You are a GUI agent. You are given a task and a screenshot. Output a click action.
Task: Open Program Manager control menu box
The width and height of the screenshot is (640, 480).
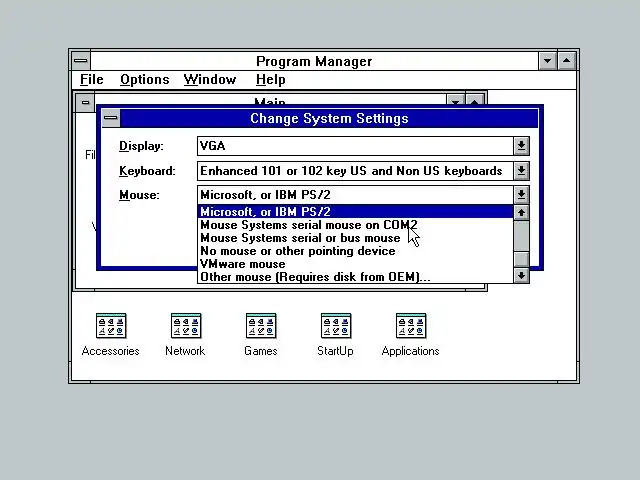pos(81,61)
